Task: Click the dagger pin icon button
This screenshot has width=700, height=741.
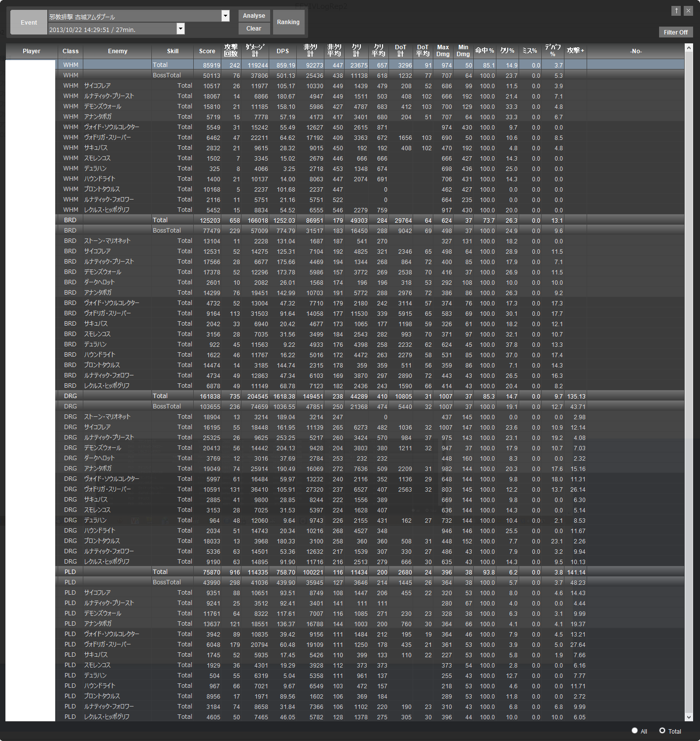Action: (676, 11)
